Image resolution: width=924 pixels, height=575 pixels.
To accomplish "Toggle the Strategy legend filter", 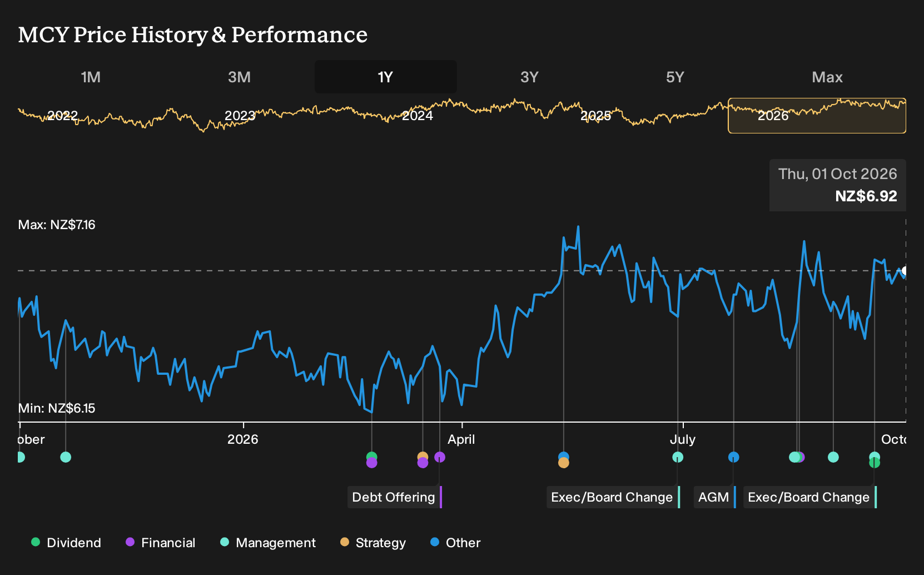I will click(x=373, y=543).
